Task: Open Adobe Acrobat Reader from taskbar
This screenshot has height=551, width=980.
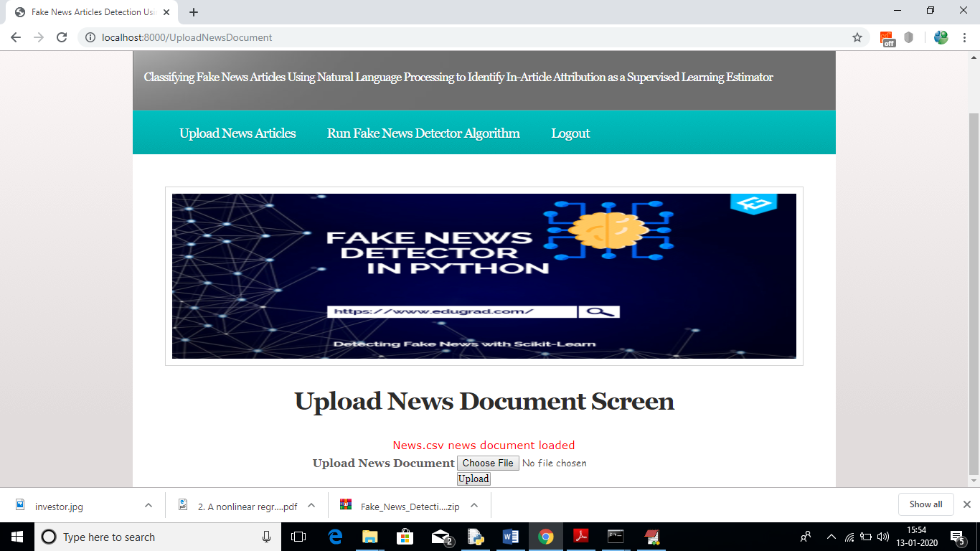Action: pos(581,537)
